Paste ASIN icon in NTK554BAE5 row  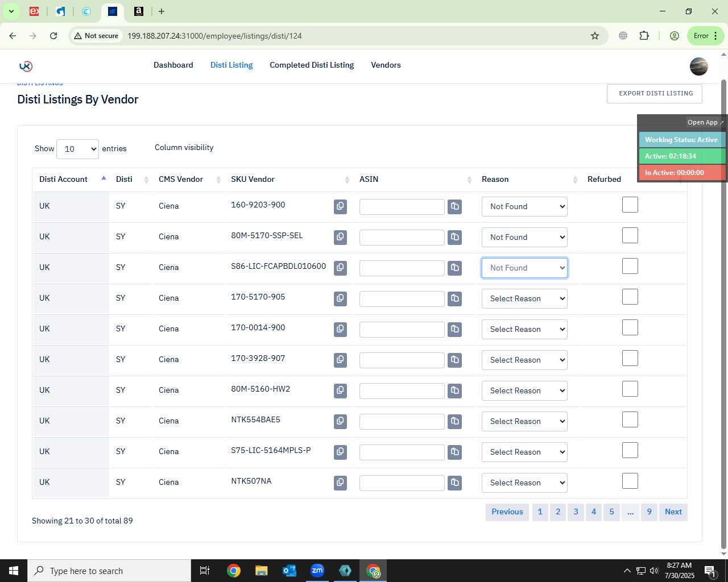454,421
